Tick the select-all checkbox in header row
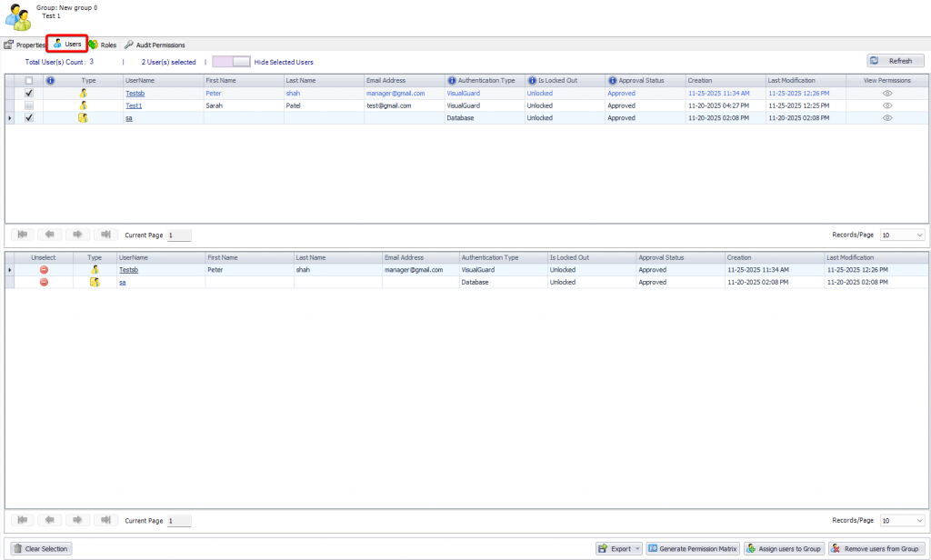Image resolution: width=931 pixels, height=560 pixels. click(29, 81)
